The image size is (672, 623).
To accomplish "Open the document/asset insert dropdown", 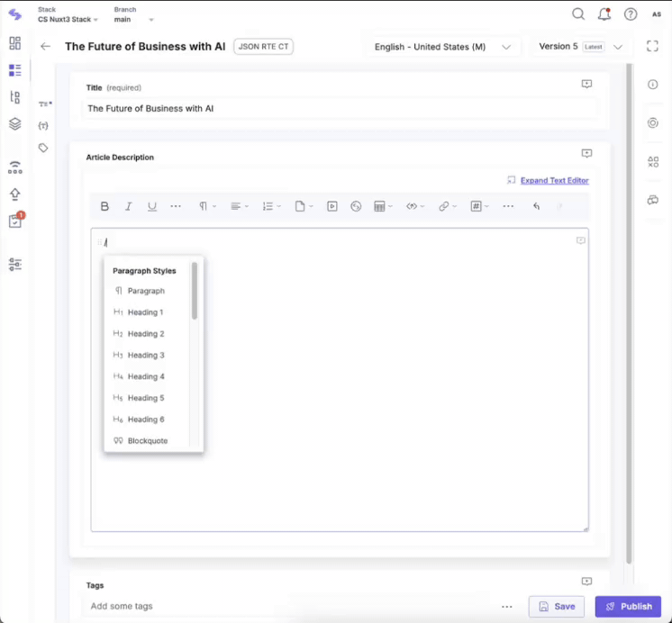I will coord(304,206).
